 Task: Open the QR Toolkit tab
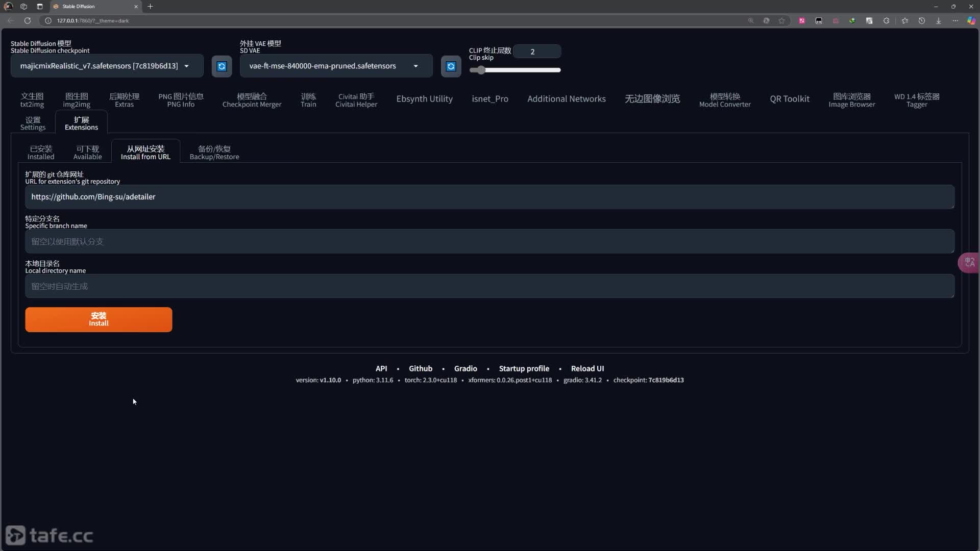[x=790, y=99]
